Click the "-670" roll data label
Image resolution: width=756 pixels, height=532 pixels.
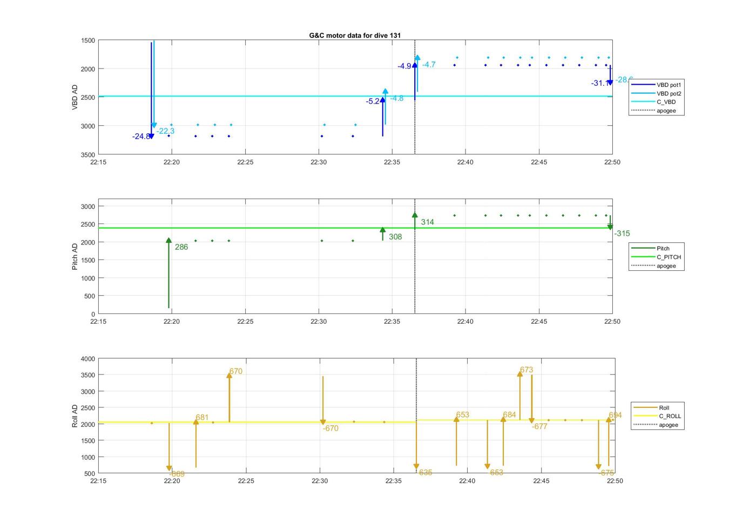(x=330, y=428)
